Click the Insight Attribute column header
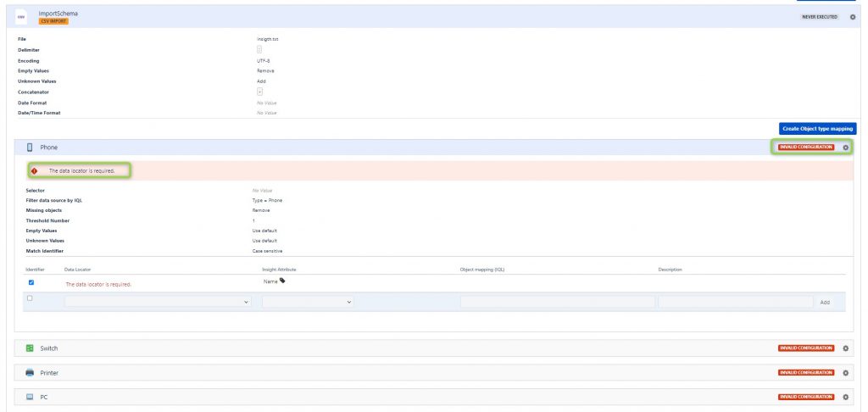The image size is (868, 412). pyautogui.click(x=279, y=270)
